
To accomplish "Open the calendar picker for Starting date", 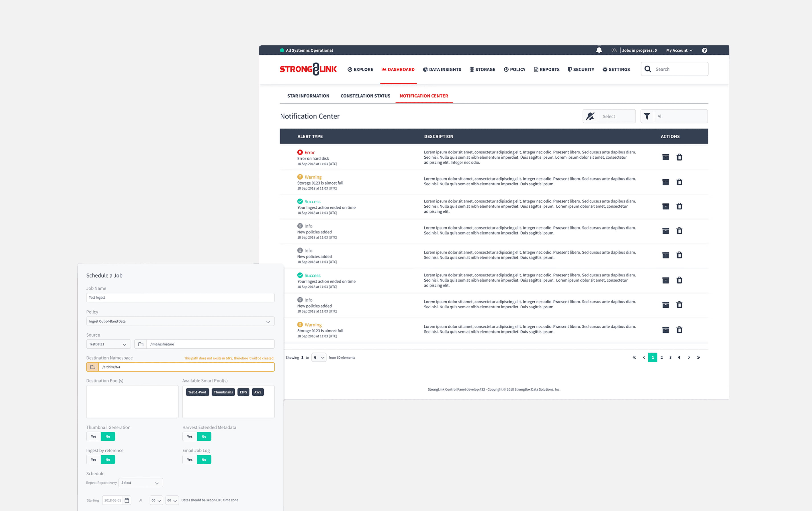I will (x=127, y=500).
